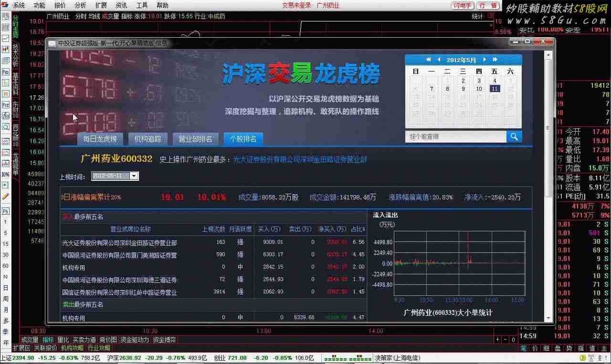Click the F10 icon in left sidebar
611x364 pixels.
click(x=6, y=72)
